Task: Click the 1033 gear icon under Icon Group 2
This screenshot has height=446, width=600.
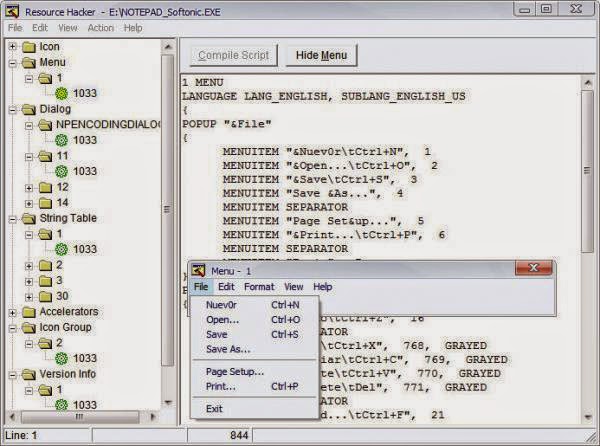Action: 61,358
